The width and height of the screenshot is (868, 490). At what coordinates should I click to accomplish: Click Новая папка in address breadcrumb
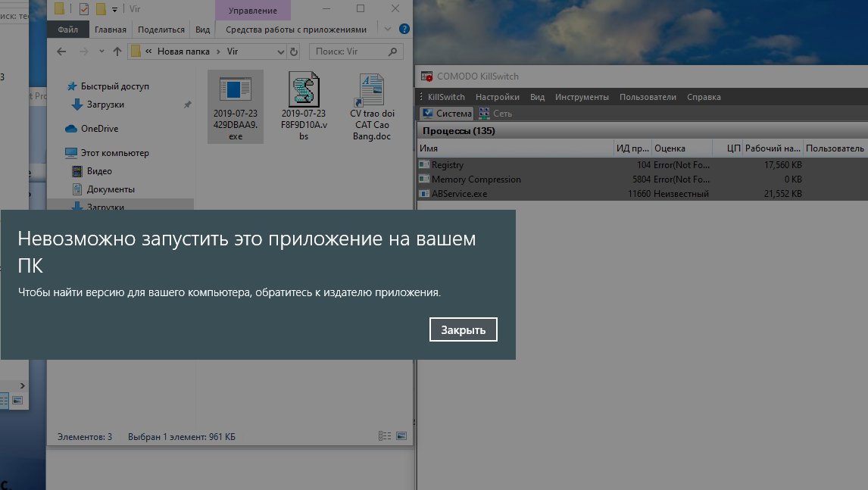point(183,51)
